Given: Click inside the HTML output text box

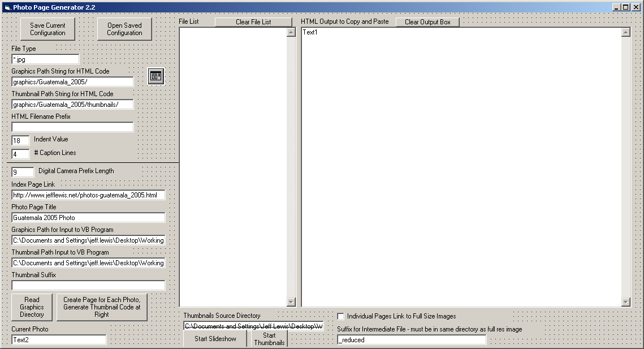Looking at the screenshot, I should click(461, 167).
